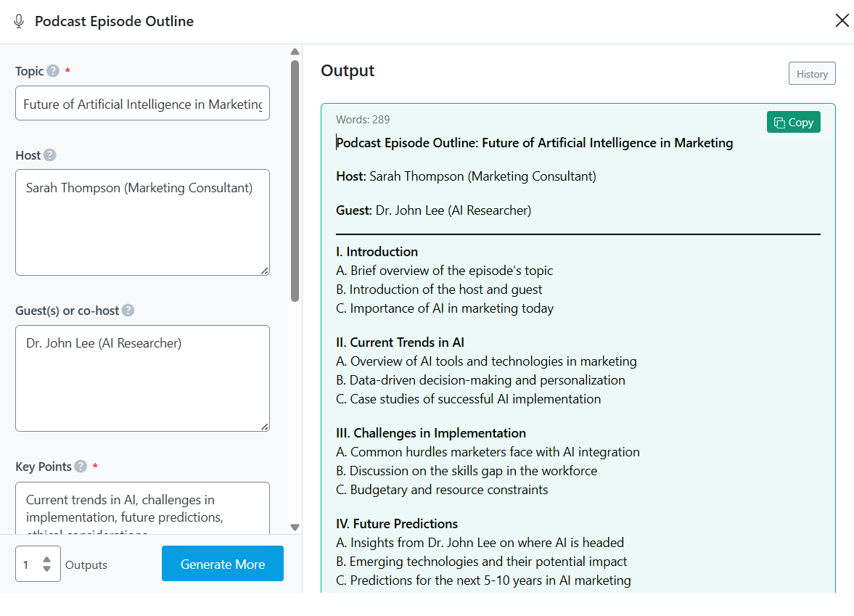Viewport: 854px width, 616px height.
Task: Click the Guest(s) or co-host text area
Action: coord(142,378)
